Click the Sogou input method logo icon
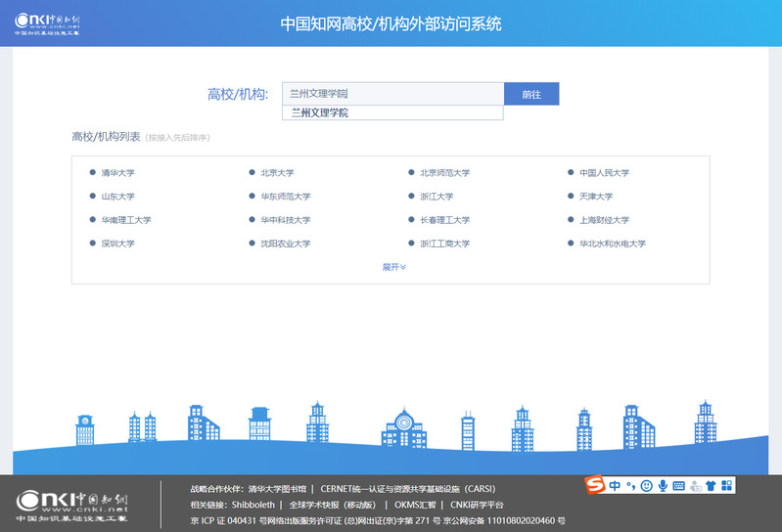The image size is (782, 532). [595, 485]
